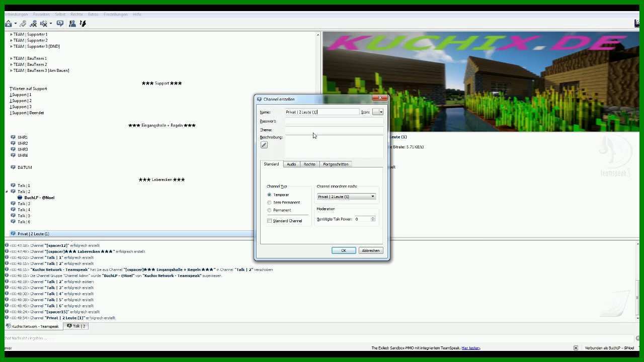Click the DATUM channel icon
The width and height of the screenshot is (644, 362).
point(13,167)
